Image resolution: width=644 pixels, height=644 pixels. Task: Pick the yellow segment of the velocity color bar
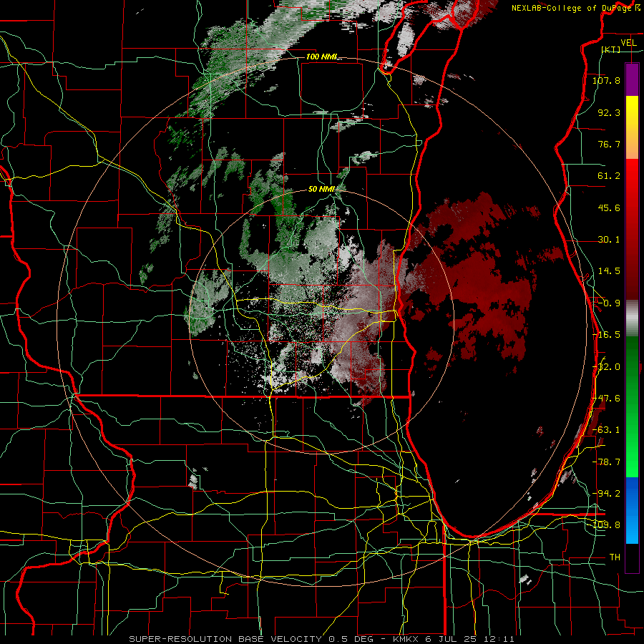click(632, 111)
